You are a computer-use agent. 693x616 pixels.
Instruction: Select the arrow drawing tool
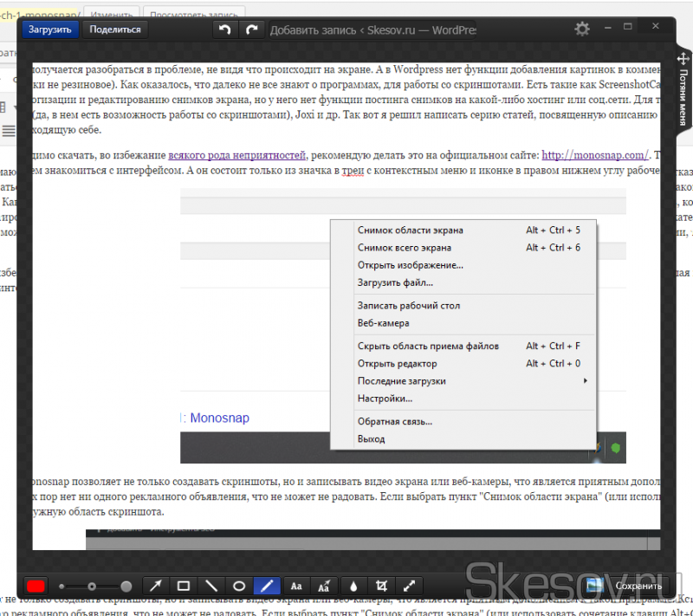coord(157,586)
